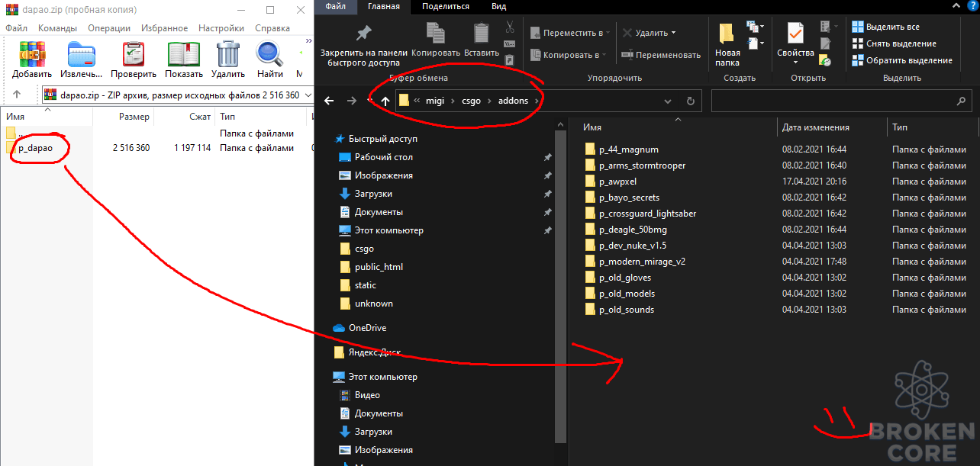Switch to the Explorer Вид tab
Viewport: 980px width, 466px height.
(x=499, y=6)
